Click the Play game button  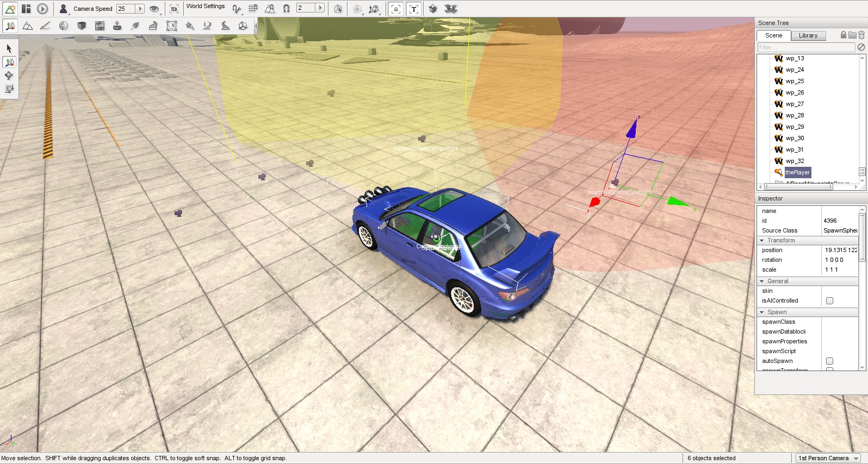(x=42, y=9)
